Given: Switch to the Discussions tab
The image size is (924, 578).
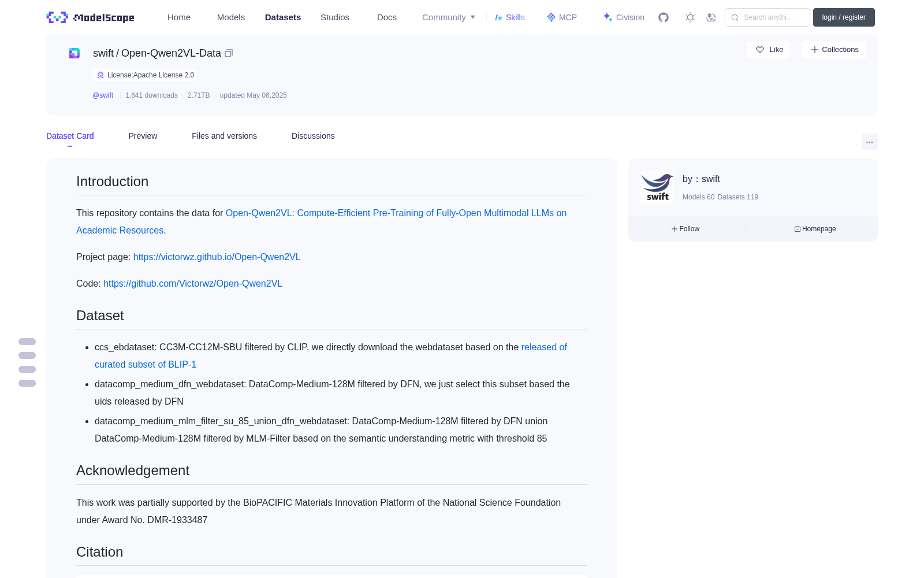Looking at the screenshot, I should tap(313, 136).
